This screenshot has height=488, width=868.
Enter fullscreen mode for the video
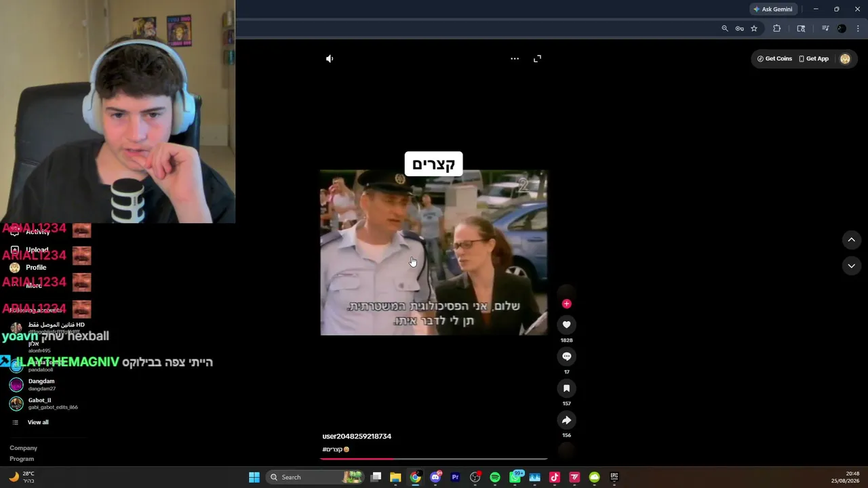(x=537, y=59)
